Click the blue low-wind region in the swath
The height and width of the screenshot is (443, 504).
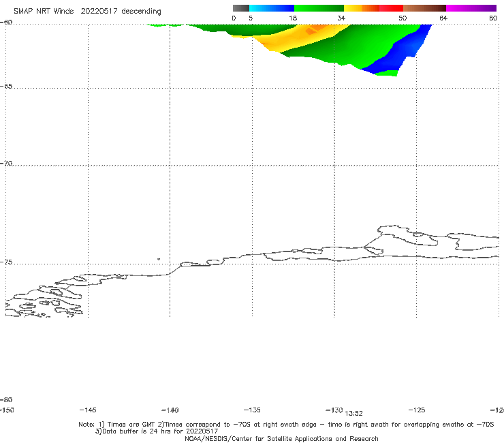click(x=398, y=53)
